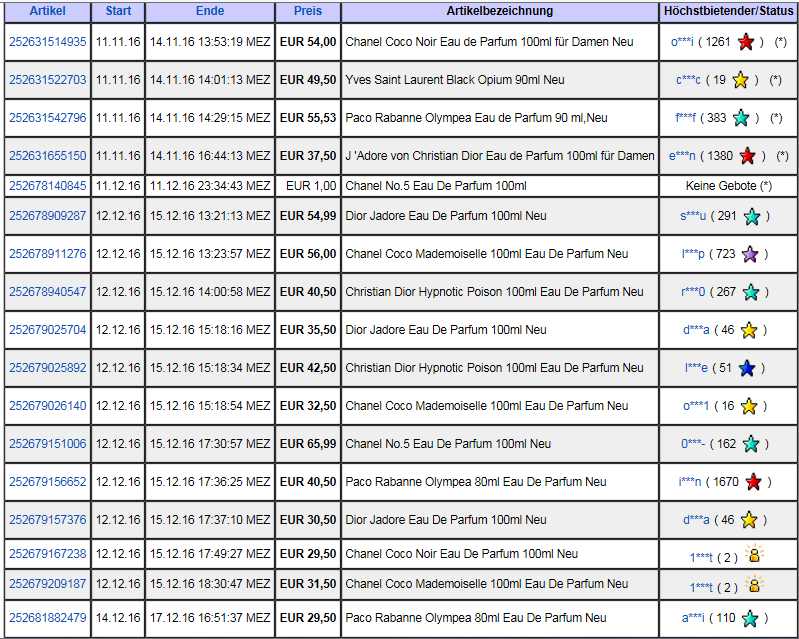Click the red star next to e***n

[748, 156]
